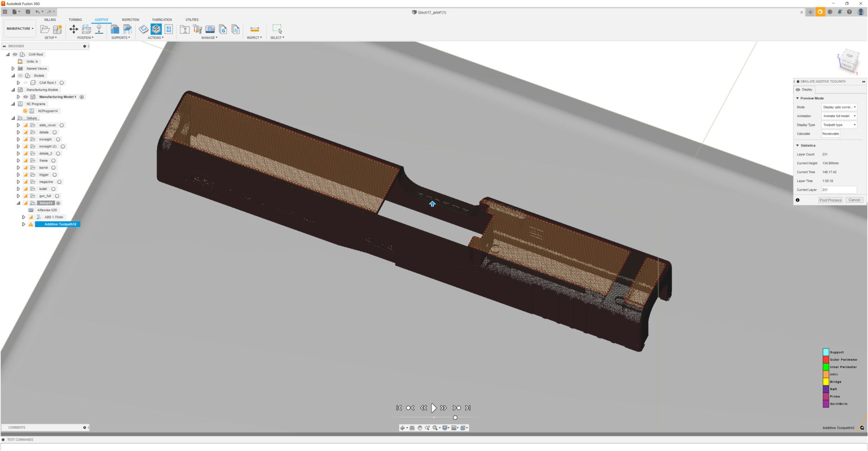Activate the CAM Root:1 radio button
This screenshot has height=451, width=868.
pyautogui.click(x=62, y=83)
